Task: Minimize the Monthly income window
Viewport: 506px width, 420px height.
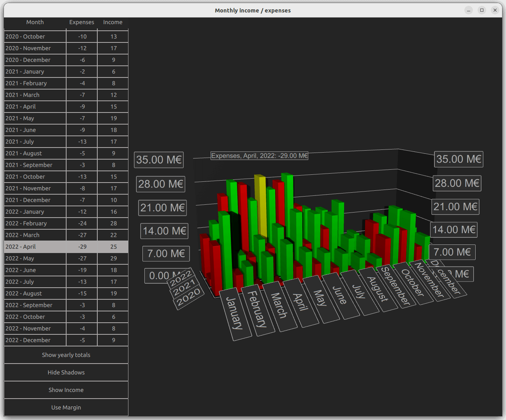Action: (x=469, y=10)
